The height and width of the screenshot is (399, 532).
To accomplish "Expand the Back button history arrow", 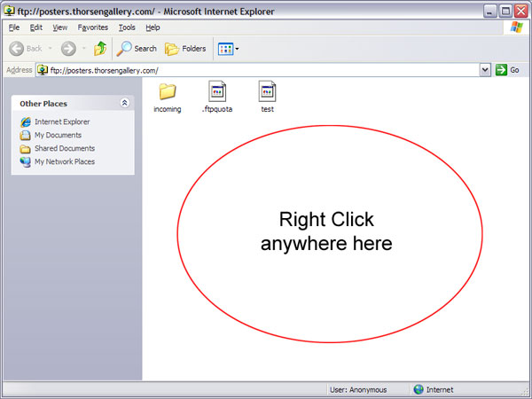I will click(x=50, y=49).
